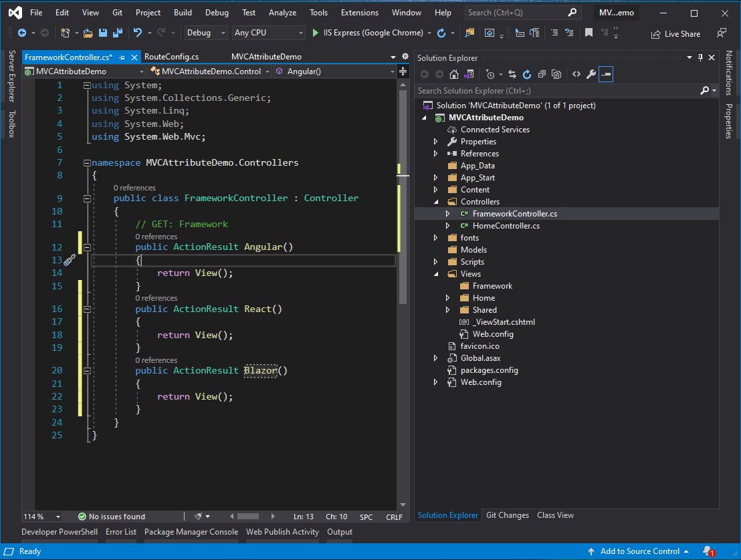Collapse the Controllers folder
741x560 pixels.
click(x=435, y=201)
